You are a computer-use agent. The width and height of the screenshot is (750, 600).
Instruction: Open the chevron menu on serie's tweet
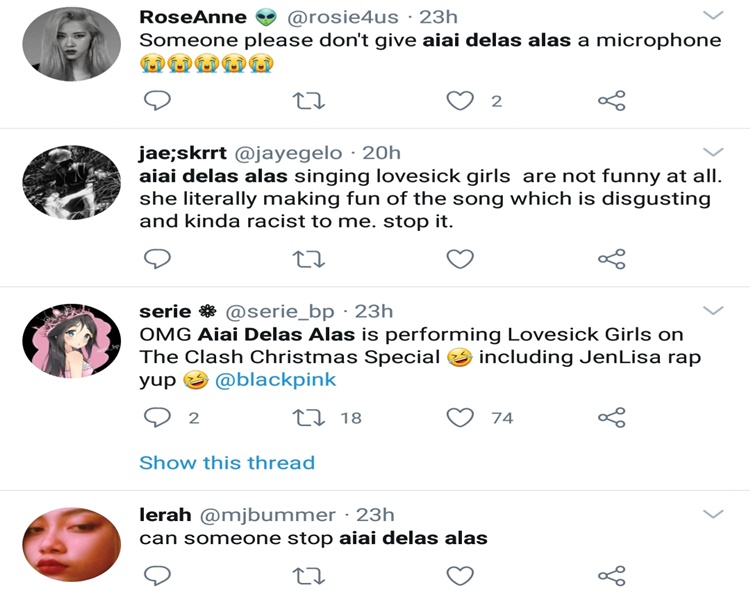pos(714,311)
